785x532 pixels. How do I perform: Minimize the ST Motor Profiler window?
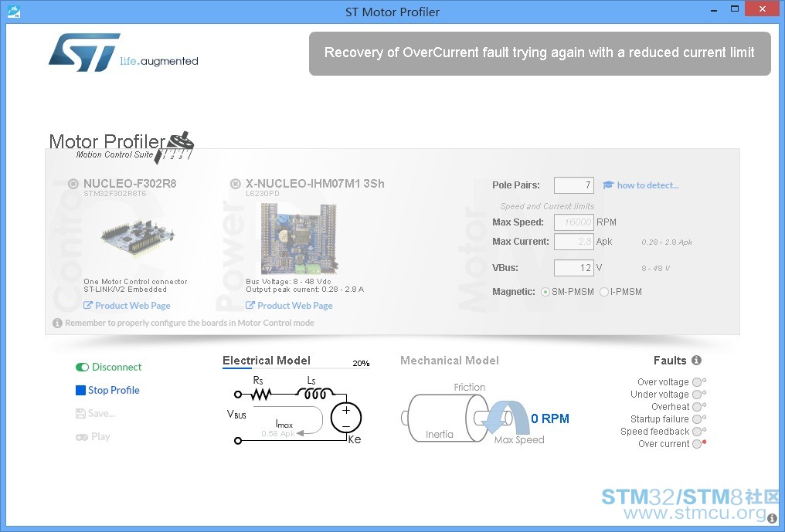[x=713, y=10]
